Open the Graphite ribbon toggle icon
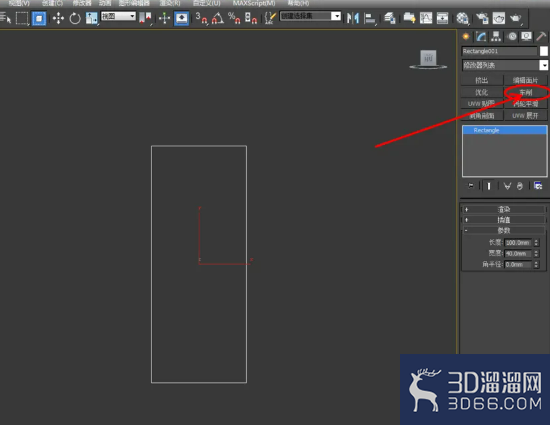 (x=409, y=18)
